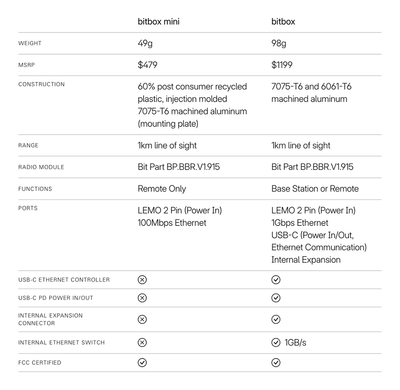Click the bitbox mini FCC Certified checkmark
This screenshot has width=400, height=390.
coord(142,362)
